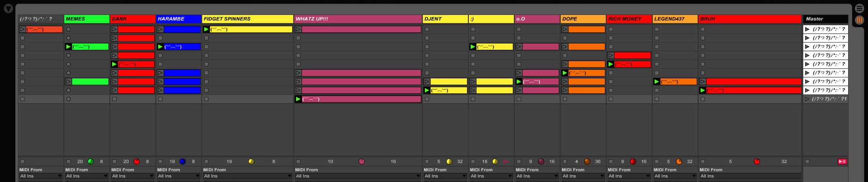Toggle the orange mixer section button
This screenshot has width=868, height=182.
[x=859, y=20]
